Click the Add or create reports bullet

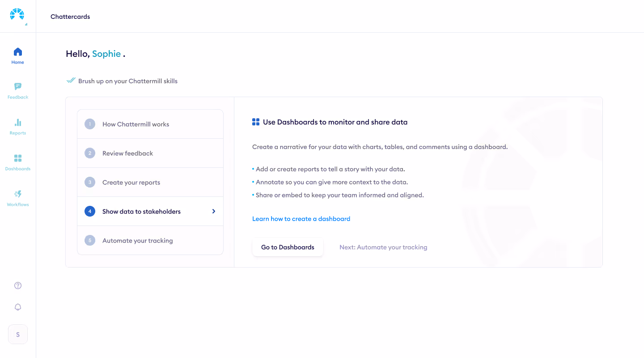[330, 169]
